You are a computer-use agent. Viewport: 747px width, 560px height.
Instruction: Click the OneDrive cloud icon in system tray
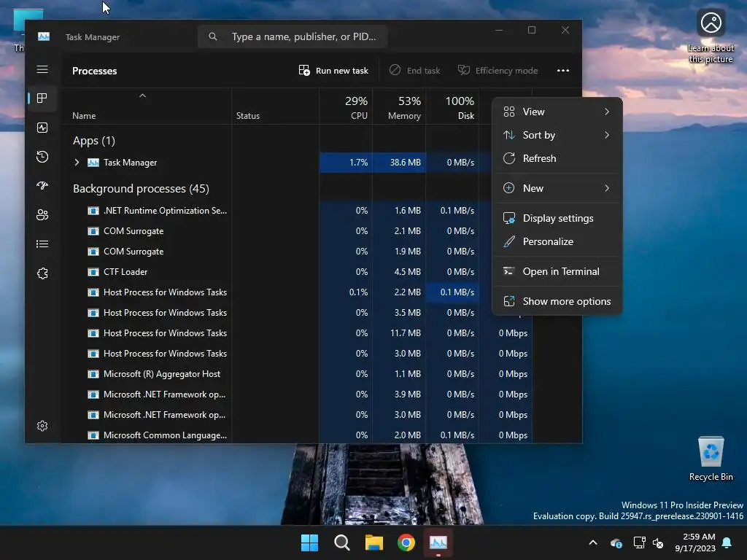[616, 542]
